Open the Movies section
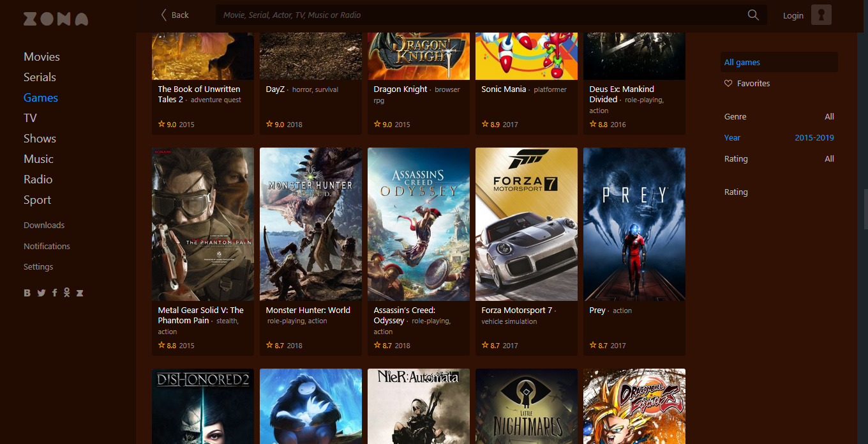This screenshot has width=868, height=444. pos(41,57)
